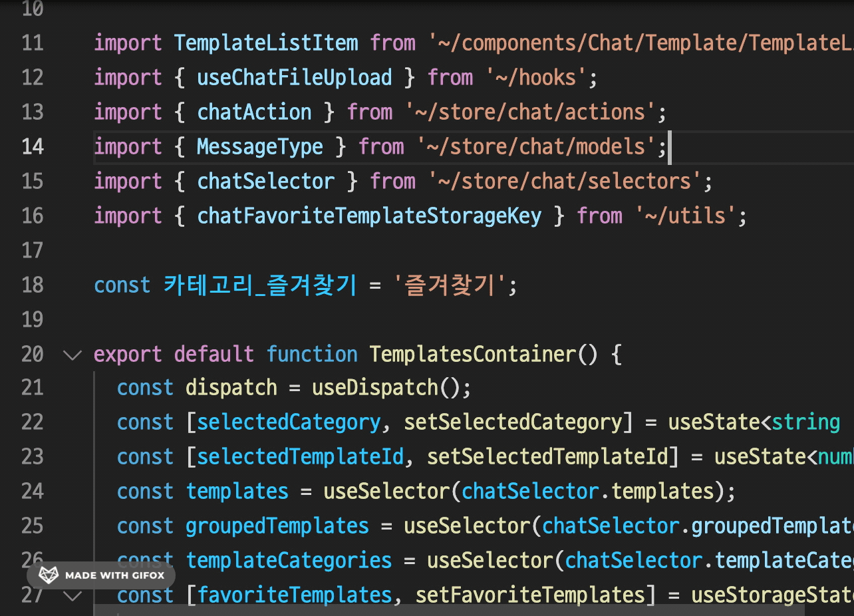Viewport: 854px width, 616px height.
Task: Click selectedTemplateId state variable
Action: [x=301, y=457]
